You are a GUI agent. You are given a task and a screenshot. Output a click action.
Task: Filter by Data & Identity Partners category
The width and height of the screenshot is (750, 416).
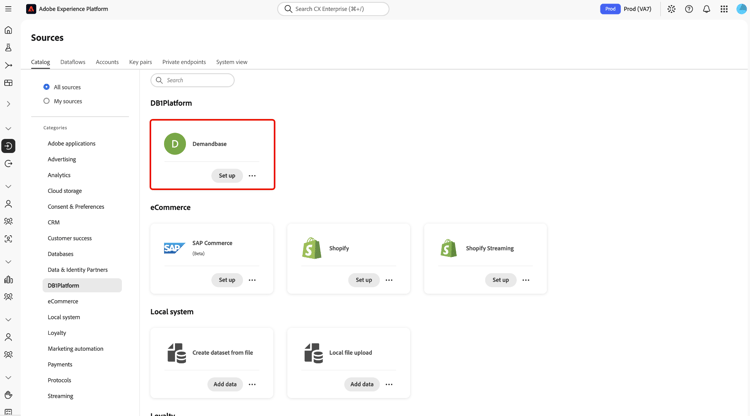[x=77, y=270]
